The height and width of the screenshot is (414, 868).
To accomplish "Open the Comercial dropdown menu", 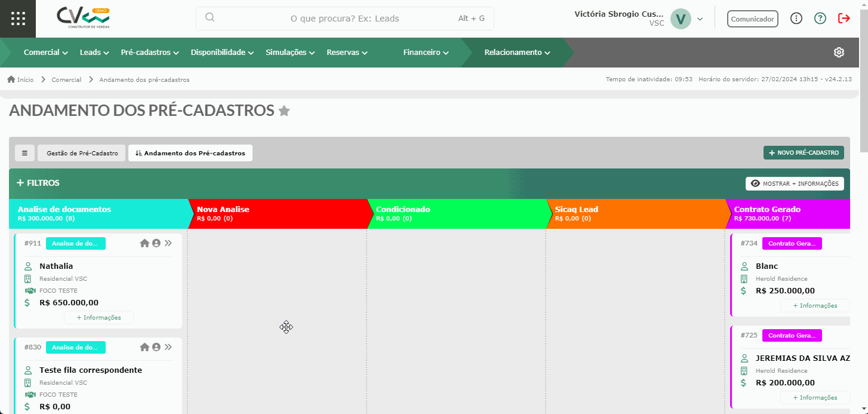I will 46,53.
